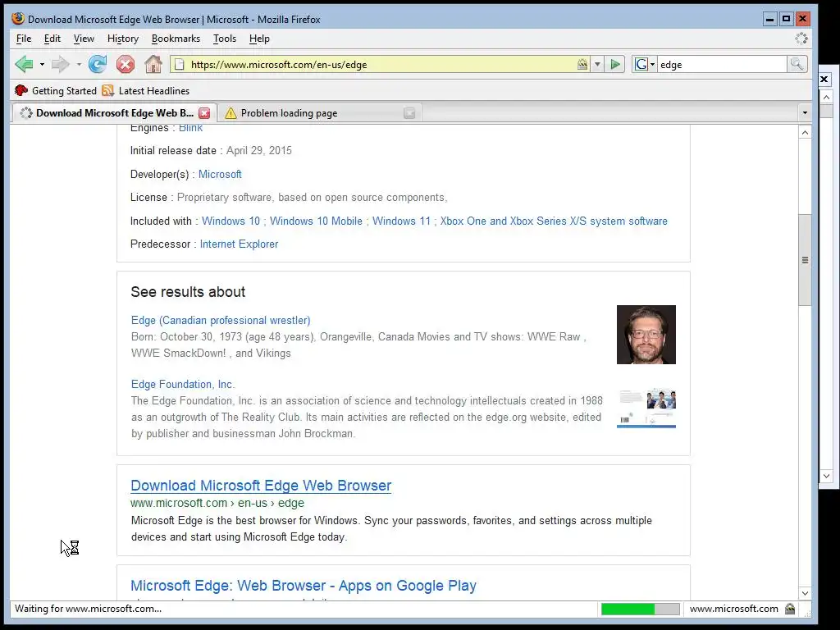Click the RSS icon beside Latest Headlines
Viewport: 840px width, 630px height.
pyautogui.click(x=108, y=90)
